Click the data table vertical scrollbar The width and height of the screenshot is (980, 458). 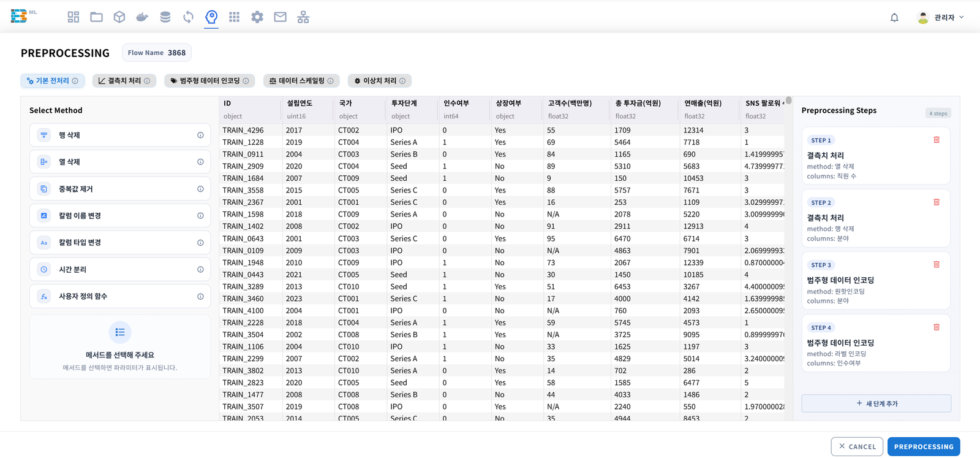pos(789,100)
